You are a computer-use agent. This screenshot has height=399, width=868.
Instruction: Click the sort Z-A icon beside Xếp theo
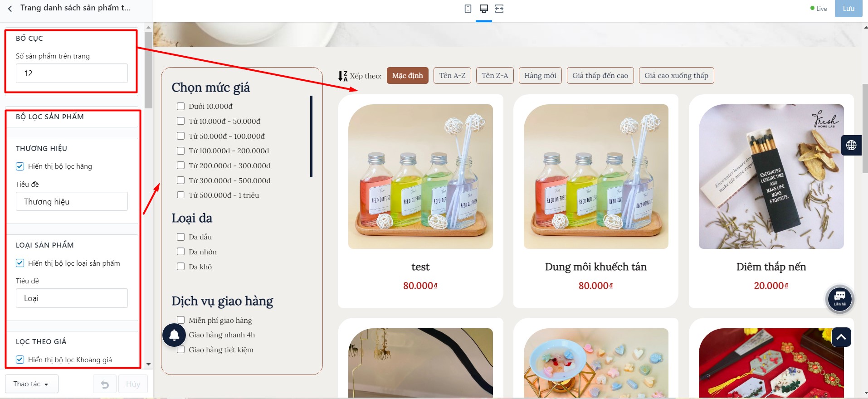click(x=343, y=76)
